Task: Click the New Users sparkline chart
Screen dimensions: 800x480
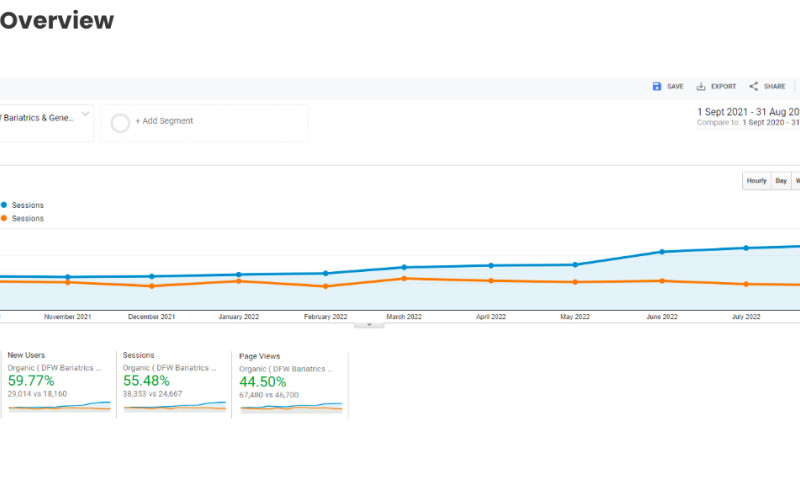Action: pos(58,406)
